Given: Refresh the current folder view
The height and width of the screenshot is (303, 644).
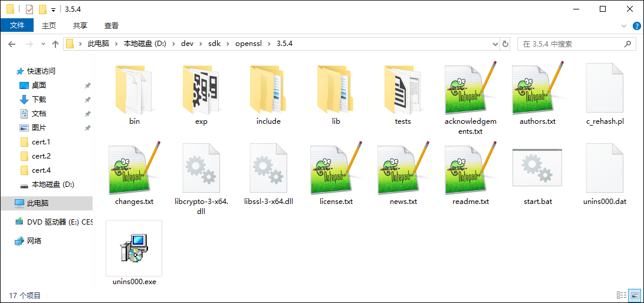Looking at the screenshot, I should pos(505,44).
